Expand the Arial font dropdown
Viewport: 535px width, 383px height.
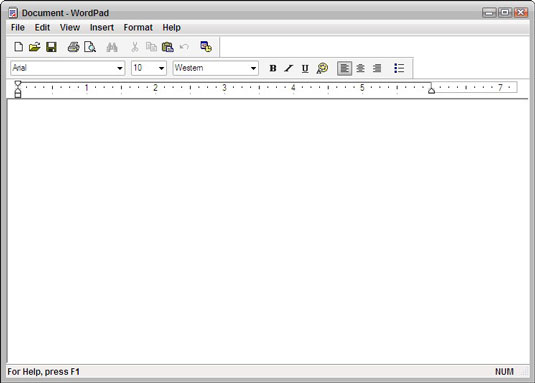click(119, 68)
